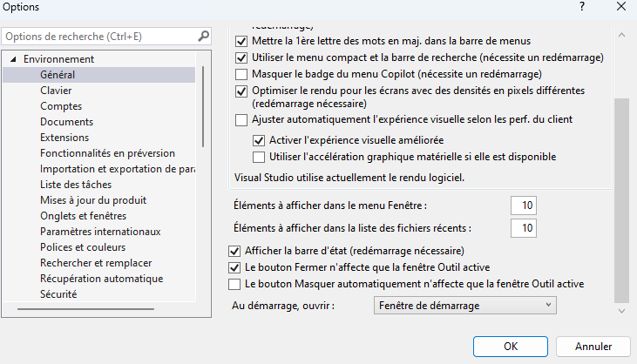Toggle 'Masquer le badge du menu Copilot' checkbox

(242, 73)
